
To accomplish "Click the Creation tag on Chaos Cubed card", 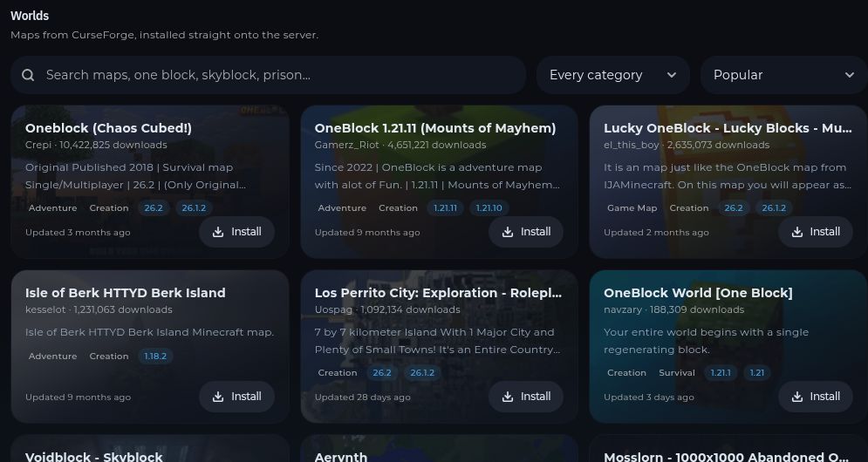I will click(x=109, y=208).
